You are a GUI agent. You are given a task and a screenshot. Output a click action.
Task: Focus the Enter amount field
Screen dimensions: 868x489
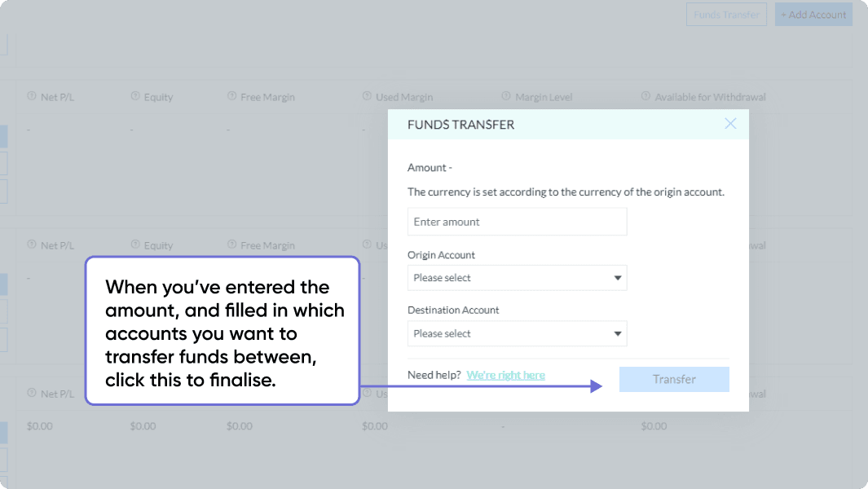pyautogui.click(x=517, y=222)
